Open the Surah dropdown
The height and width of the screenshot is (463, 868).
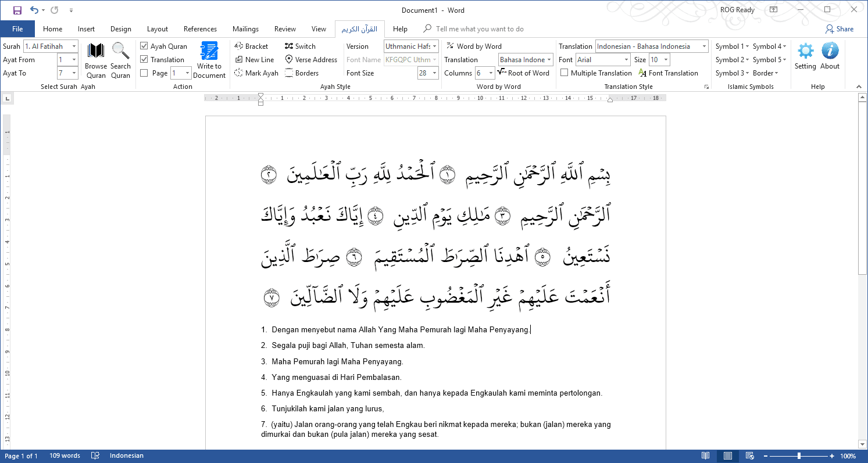click(x=74, y=46)
